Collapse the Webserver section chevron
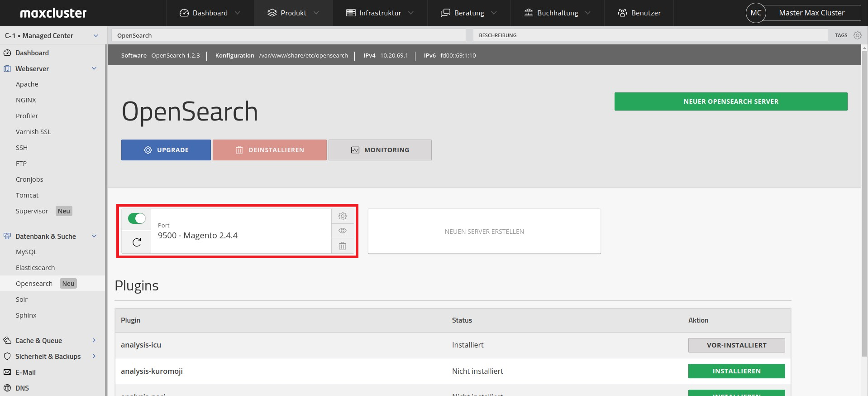 [x=94, y=69]
